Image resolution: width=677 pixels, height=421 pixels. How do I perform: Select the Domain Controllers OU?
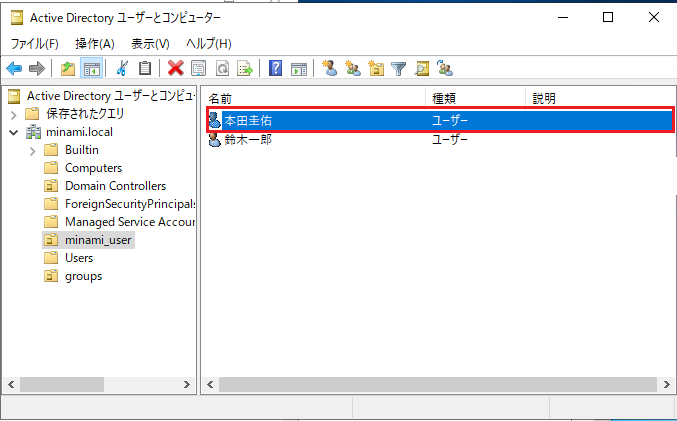(115, 186)
